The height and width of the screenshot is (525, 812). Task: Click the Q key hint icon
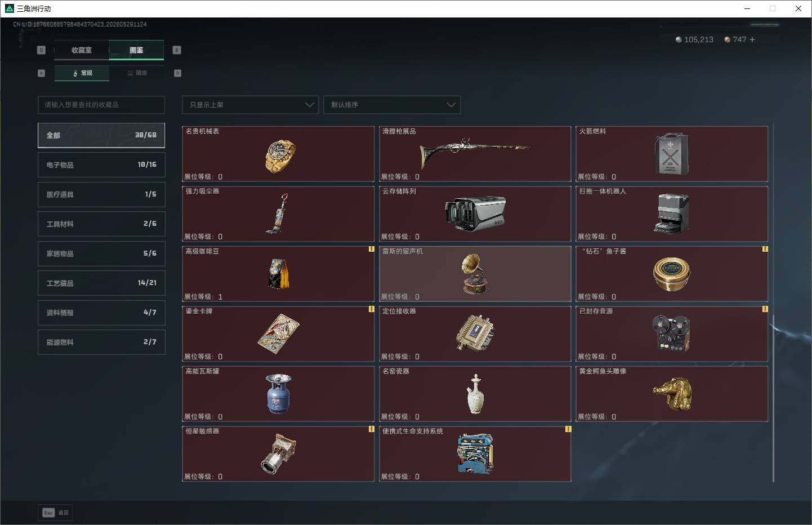pos(41,50)
